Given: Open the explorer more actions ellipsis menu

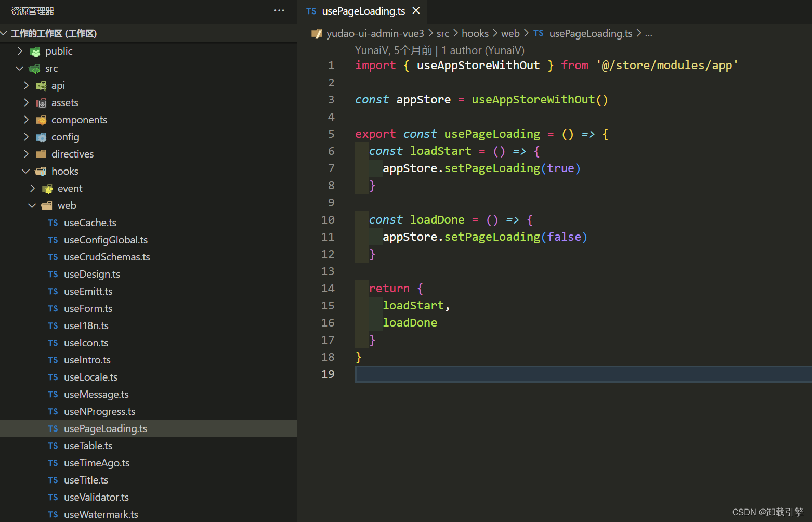Looking at the screenshot, I should 279,10.
